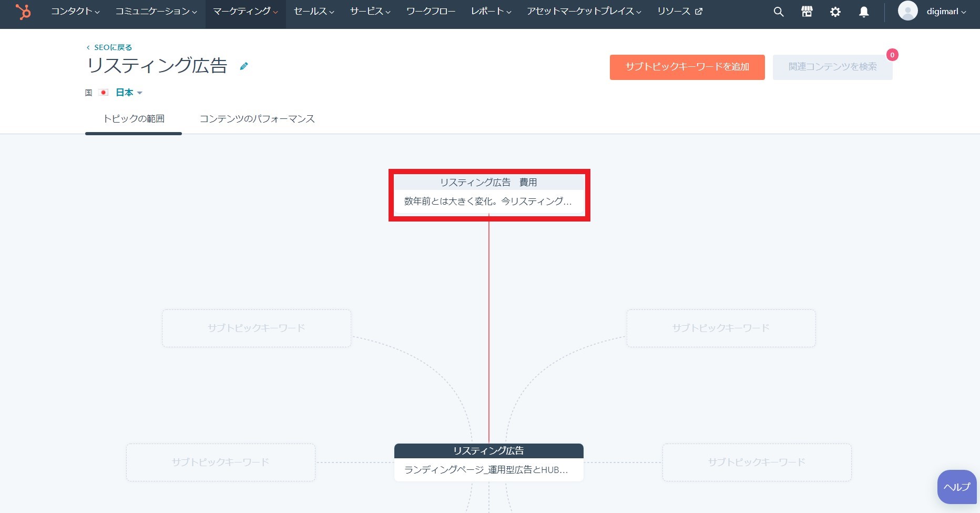Image resolution: width=980 pixels, height=513 pixels.
Task: Click the Japan flag icon
Action: click(104, 93)
